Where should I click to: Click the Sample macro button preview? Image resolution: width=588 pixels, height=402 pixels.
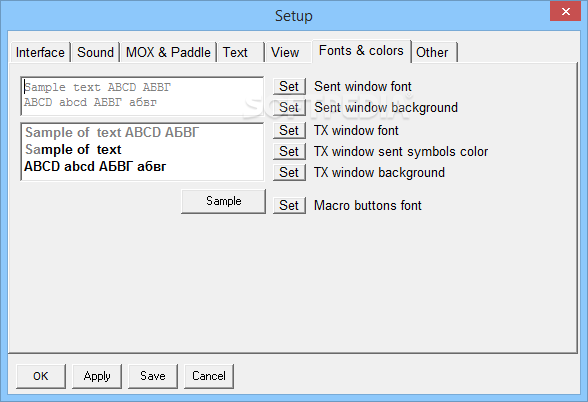pos(224,201)
